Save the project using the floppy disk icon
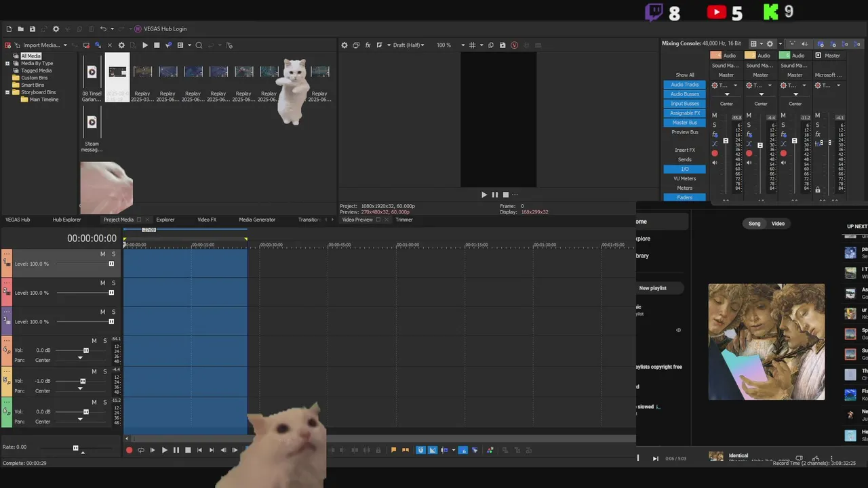Viewport: 868px width, 488px height. (32, 29)
